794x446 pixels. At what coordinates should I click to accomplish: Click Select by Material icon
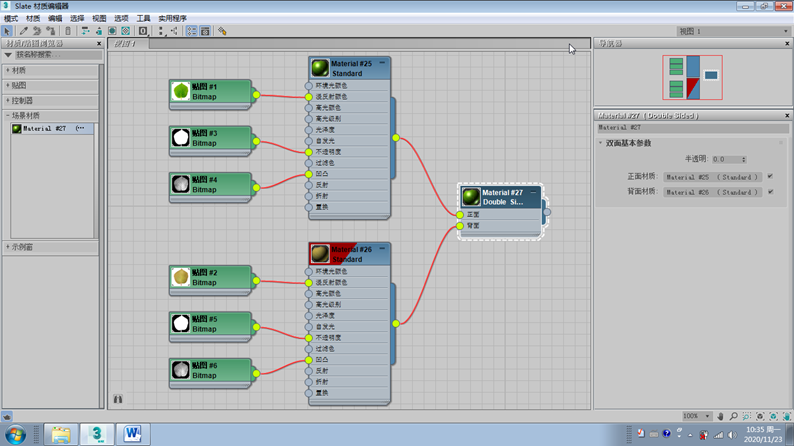(222, 31)
